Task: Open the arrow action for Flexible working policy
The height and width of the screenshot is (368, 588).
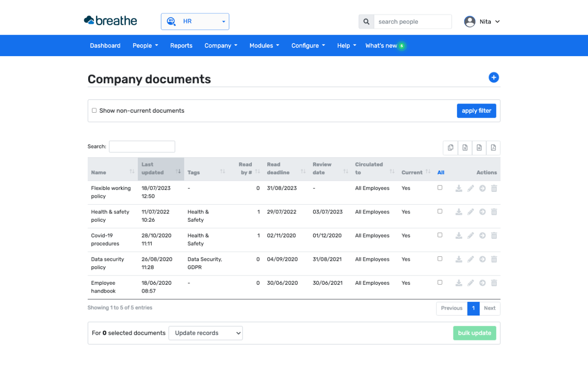Action: [482, 188]
